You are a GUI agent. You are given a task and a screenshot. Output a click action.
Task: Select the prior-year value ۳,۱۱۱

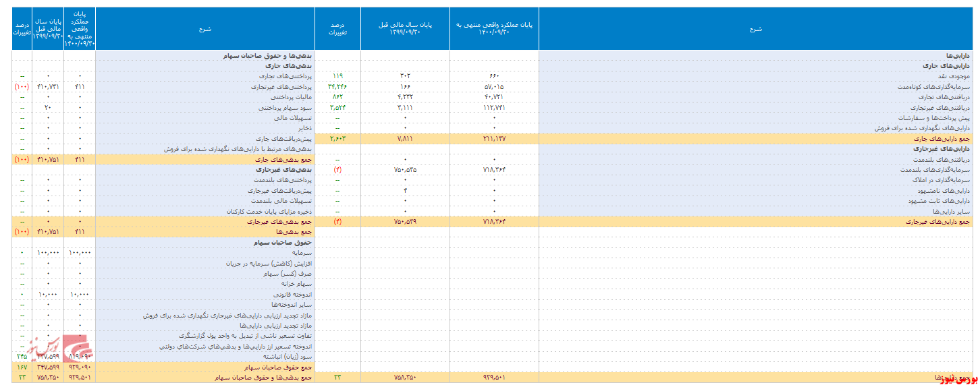[405, 107]
